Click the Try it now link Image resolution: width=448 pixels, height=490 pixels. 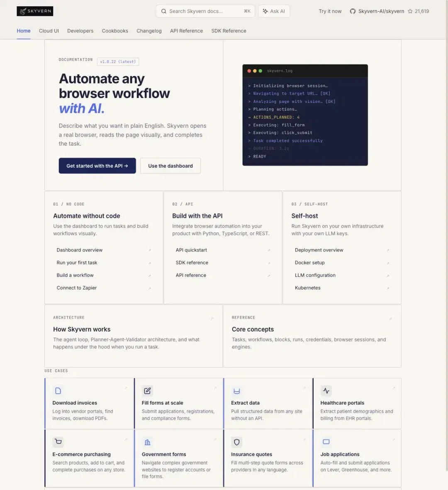330,11
